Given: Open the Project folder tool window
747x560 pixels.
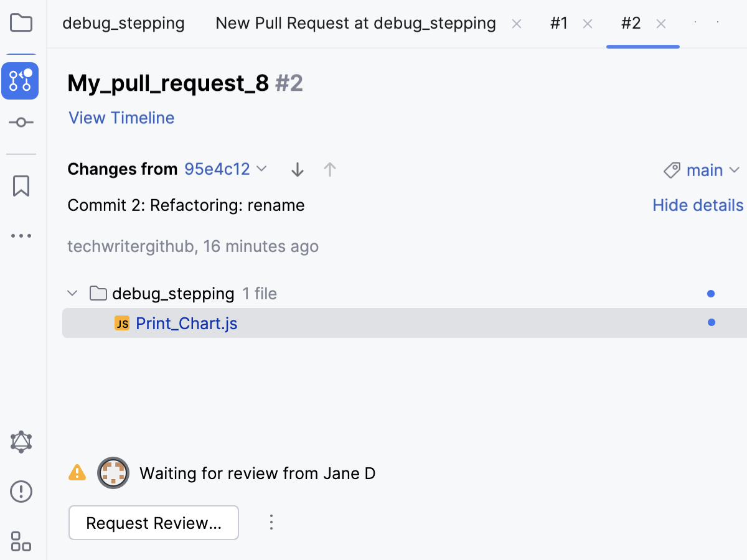Looking at the screenshot, I should point(21,24).
